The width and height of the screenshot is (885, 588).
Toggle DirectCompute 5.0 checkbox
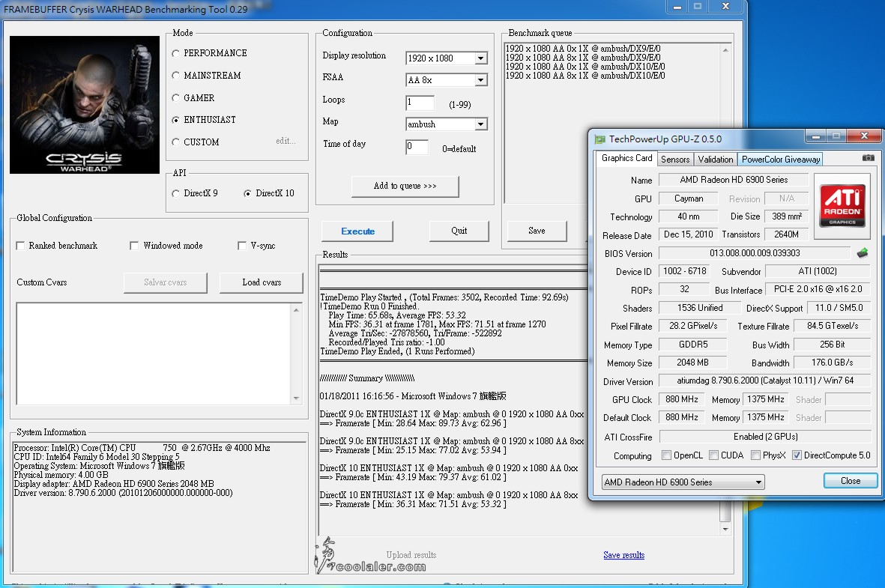(797, 455)
